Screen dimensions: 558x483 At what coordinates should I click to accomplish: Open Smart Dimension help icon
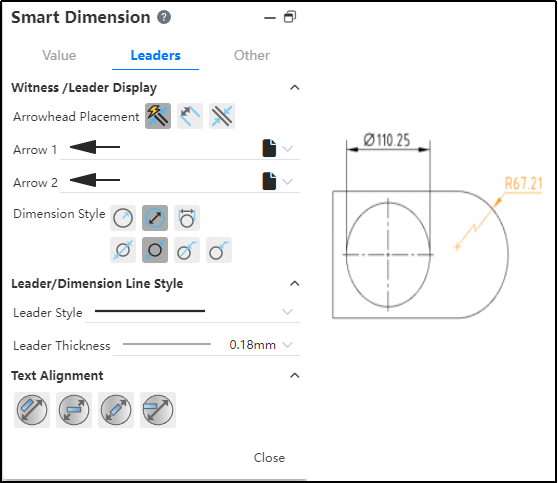(164, 17)
